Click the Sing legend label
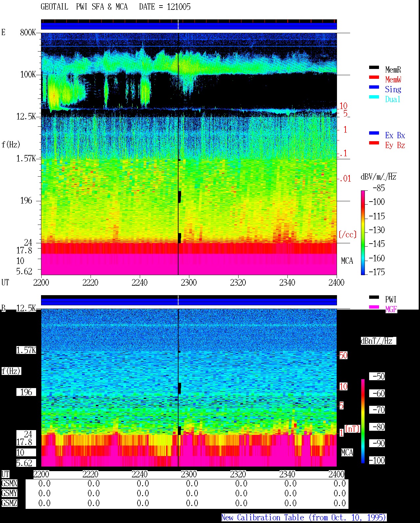Viewport: 420px width, 523px height. 393,89
